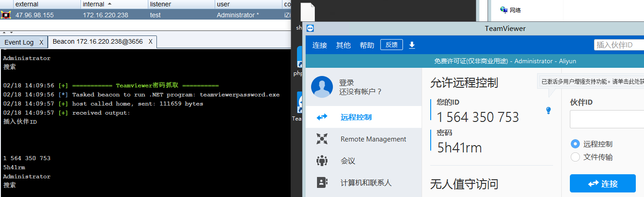Viewport: 644px width, 197px height.
Task: Select the beacon computer icon in session row
Action: tap(6, 15)
